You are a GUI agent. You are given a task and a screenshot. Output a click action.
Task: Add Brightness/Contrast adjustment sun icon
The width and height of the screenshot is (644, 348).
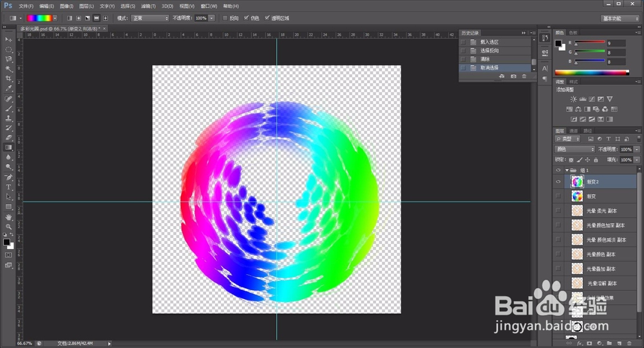point(573,99)
